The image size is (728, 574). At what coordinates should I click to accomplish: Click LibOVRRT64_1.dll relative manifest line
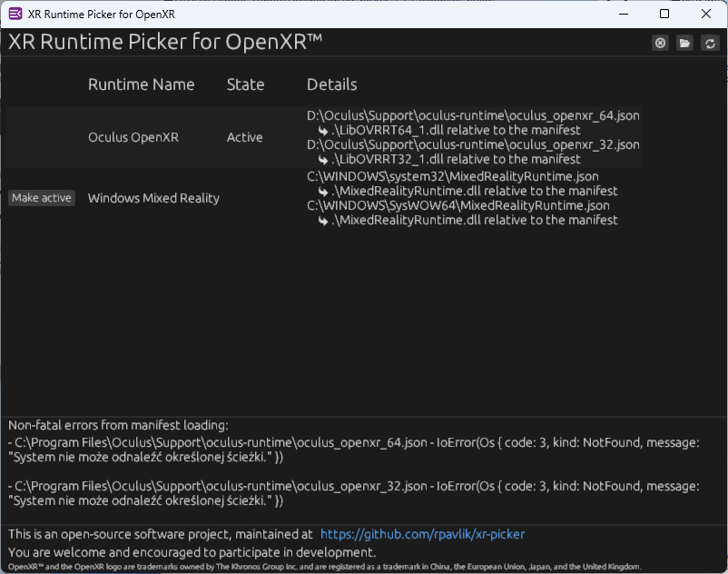(x=449, y=130)
